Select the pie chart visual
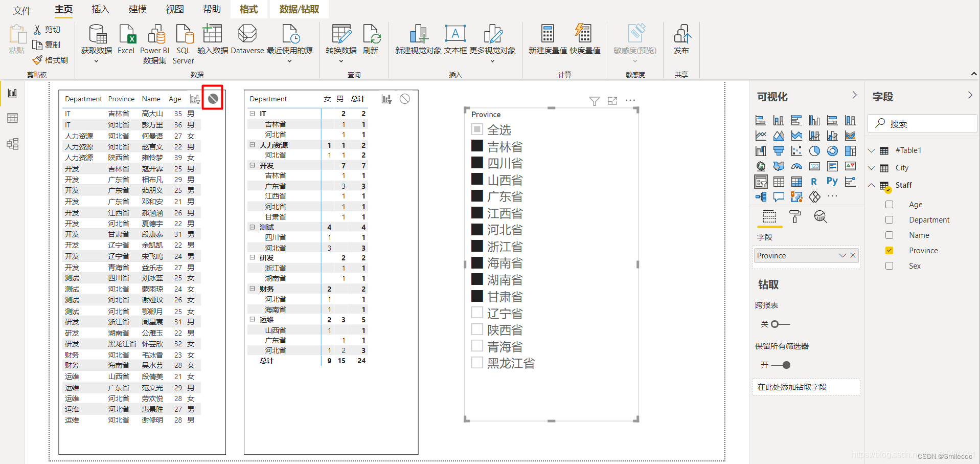 [x=814, y=151]
